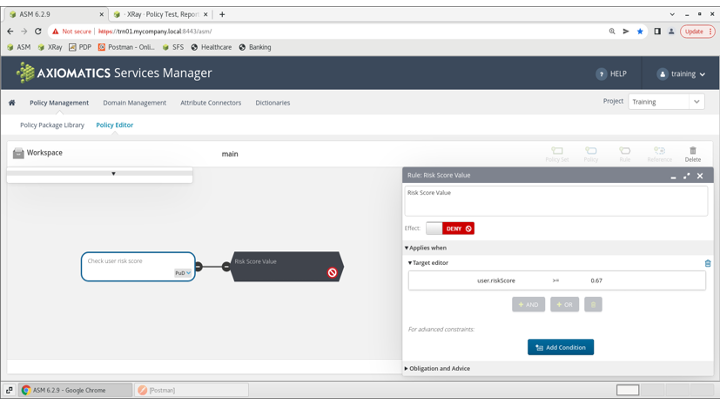Open the Project dropdown showing Training
The image size is (720, 405).
(x=666, y=102)
